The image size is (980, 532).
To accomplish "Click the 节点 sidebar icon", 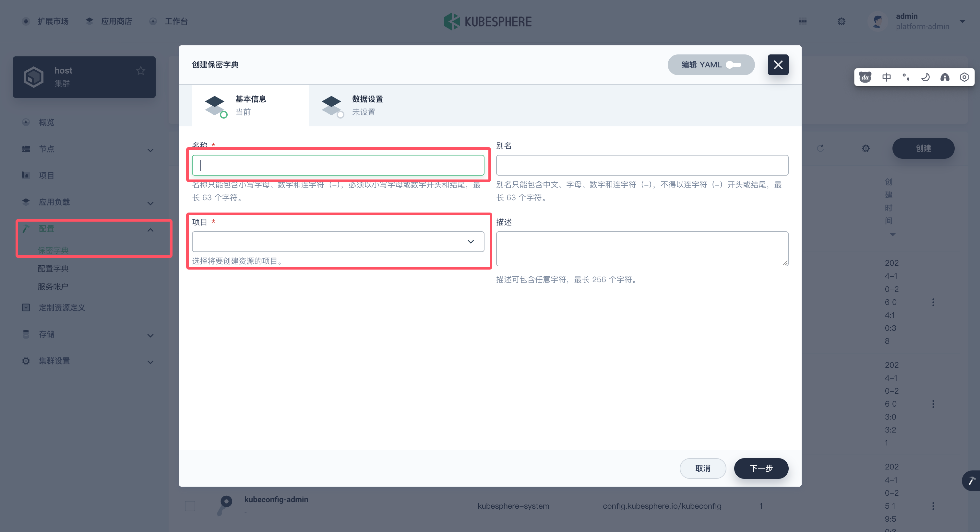I will 26,149.
